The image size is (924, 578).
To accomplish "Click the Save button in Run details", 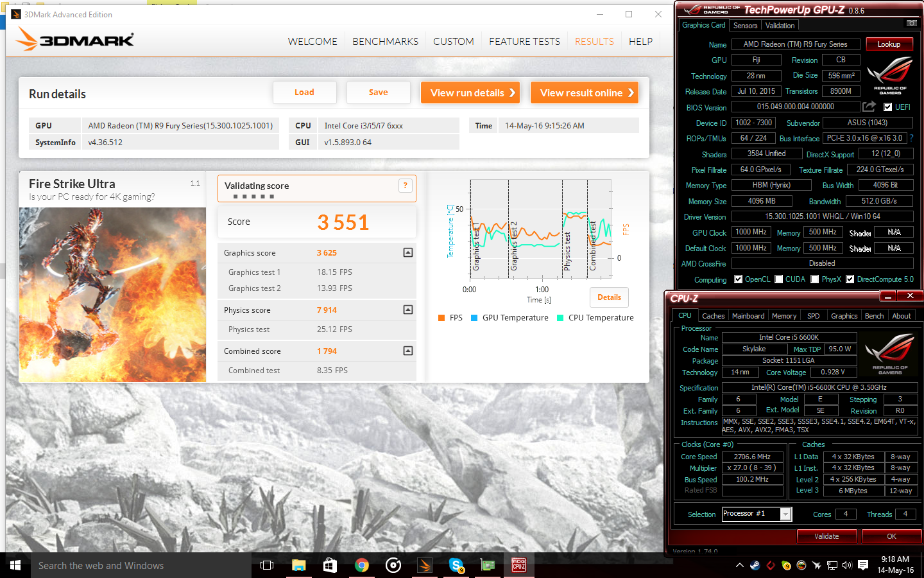I will click(379, 92).
